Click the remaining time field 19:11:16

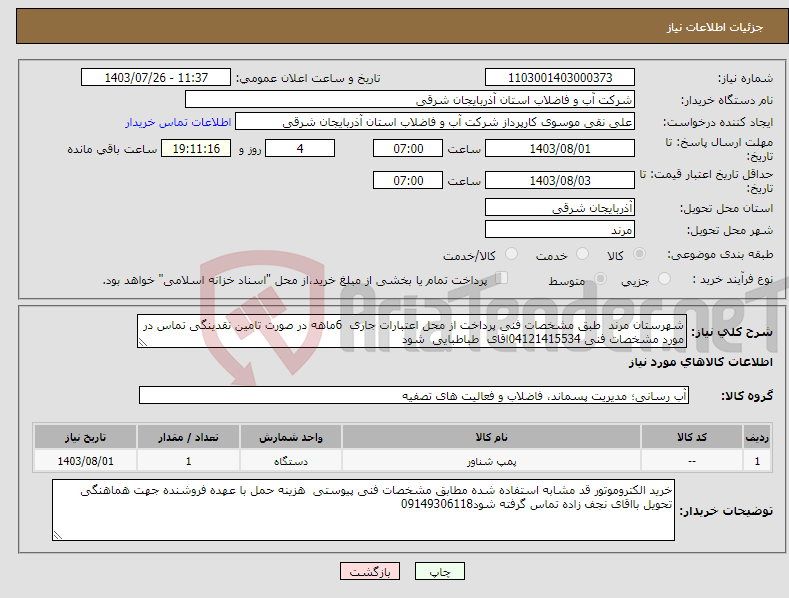pos(196,148)
